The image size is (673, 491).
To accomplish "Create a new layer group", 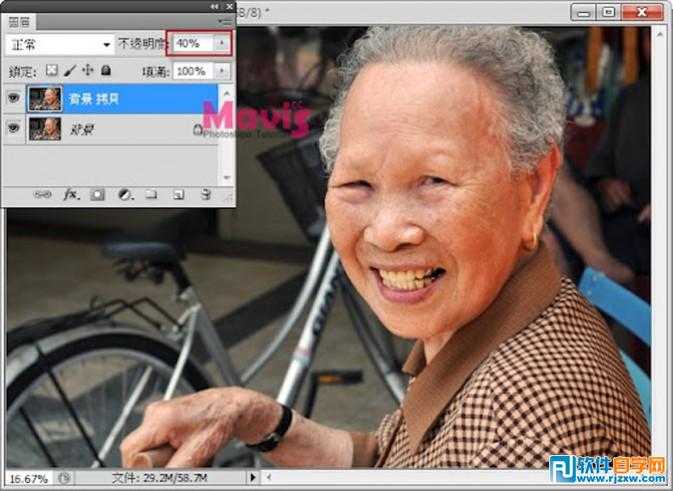I will (x=151, y=195).
